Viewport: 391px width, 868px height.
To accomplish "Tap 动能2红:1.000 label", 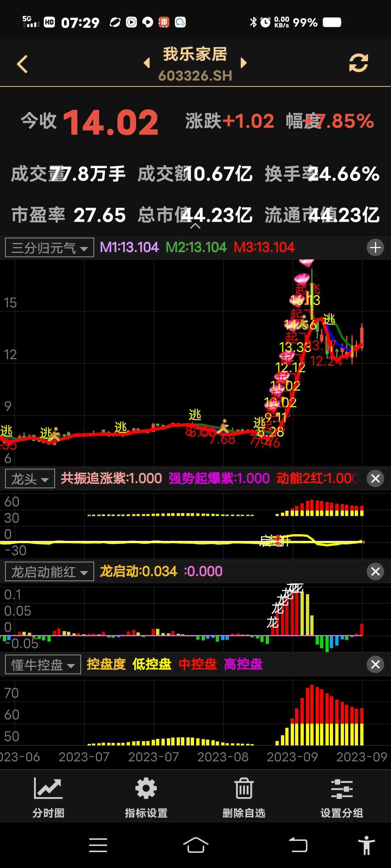I will tap(318, 478).
